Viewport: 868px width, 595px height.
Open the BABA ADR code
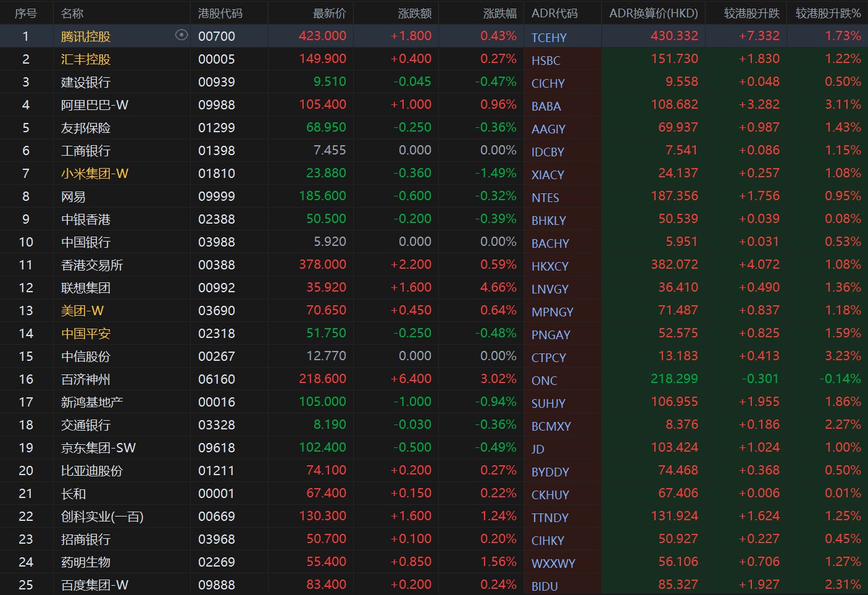pos(546,106)
